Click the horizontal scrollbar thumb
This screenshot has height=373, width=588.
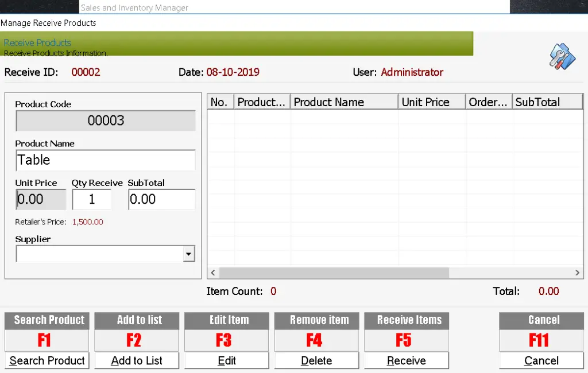334,273
